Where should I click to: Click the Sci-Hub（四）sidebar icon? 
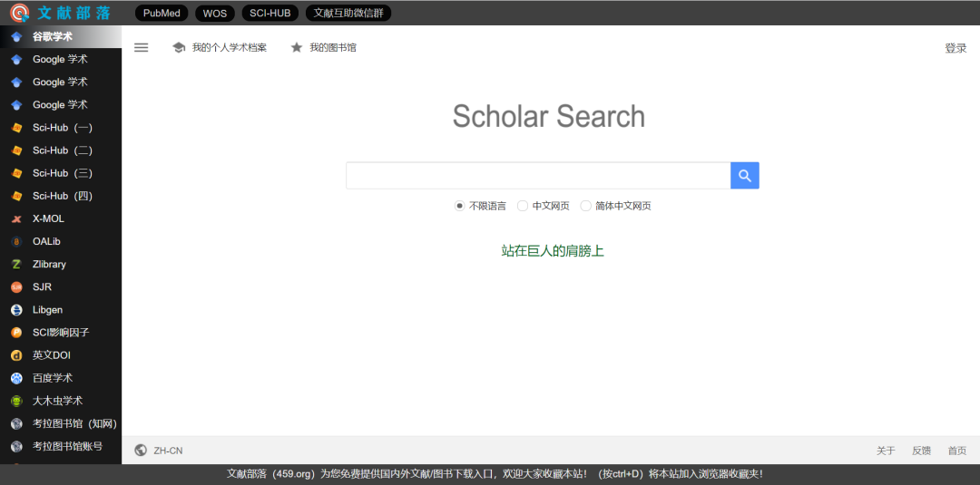17,196
